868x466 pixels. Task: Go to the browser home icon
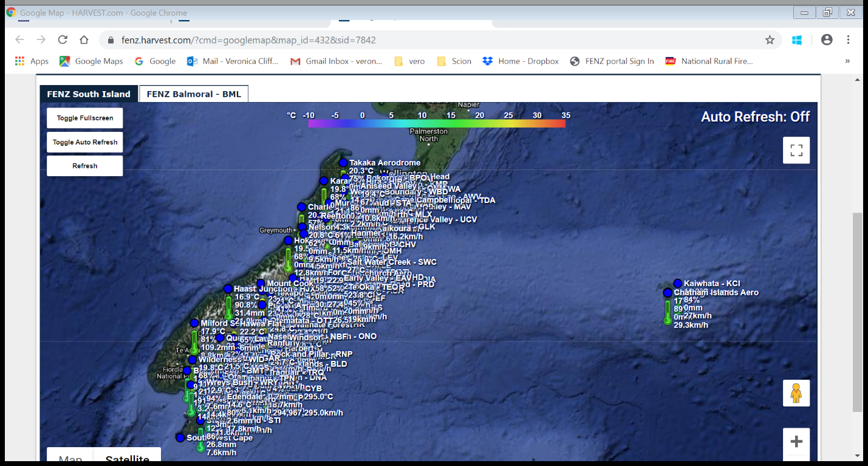(84, 40)
